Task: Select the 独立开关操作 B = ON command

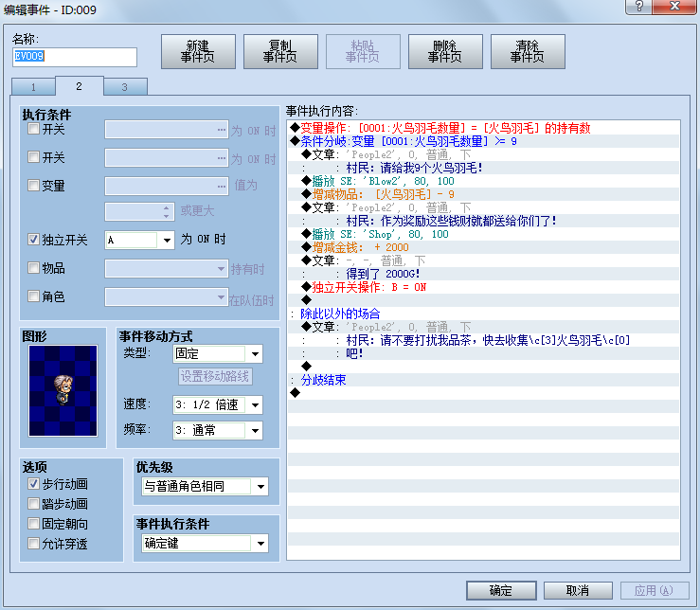Action: 484,287
